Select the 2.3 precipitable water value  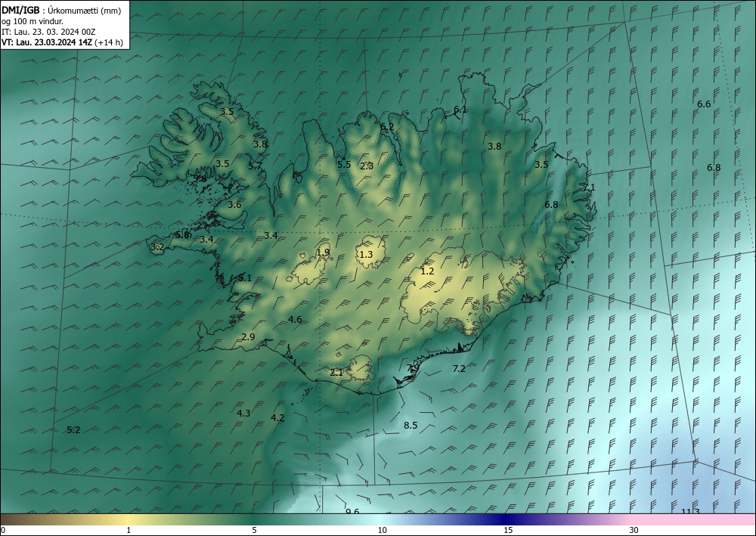click(367, 166)
